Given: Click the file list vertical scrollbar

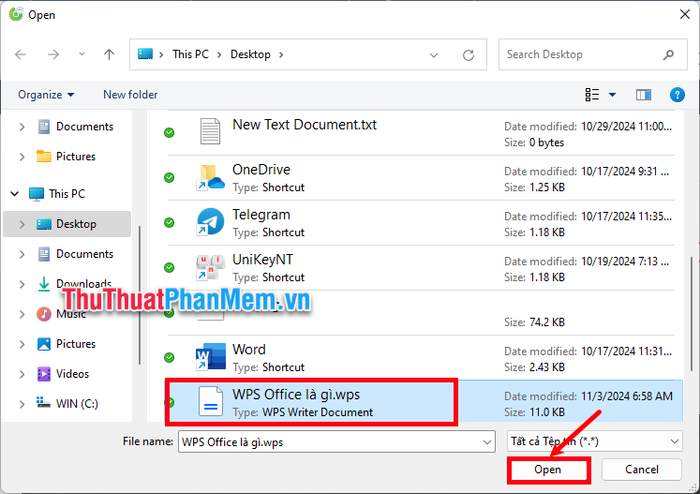Looking at the screenshot, I should 692,312.
